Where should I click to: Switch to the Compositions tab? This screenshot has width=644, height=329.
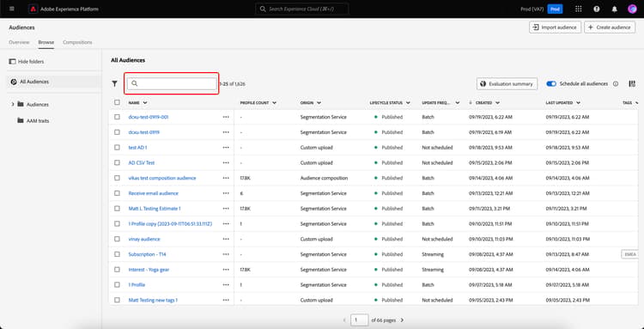(77, 42)
